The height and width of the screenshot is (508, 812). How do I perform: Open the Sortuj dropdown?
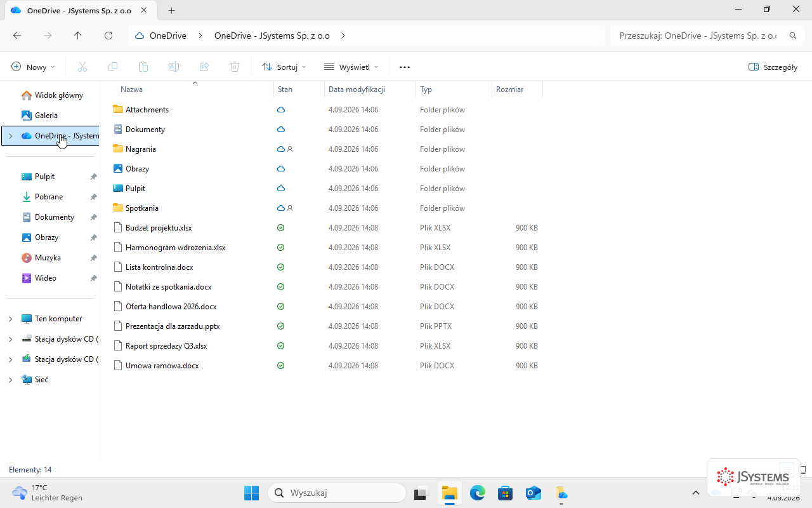coord(284,67)
